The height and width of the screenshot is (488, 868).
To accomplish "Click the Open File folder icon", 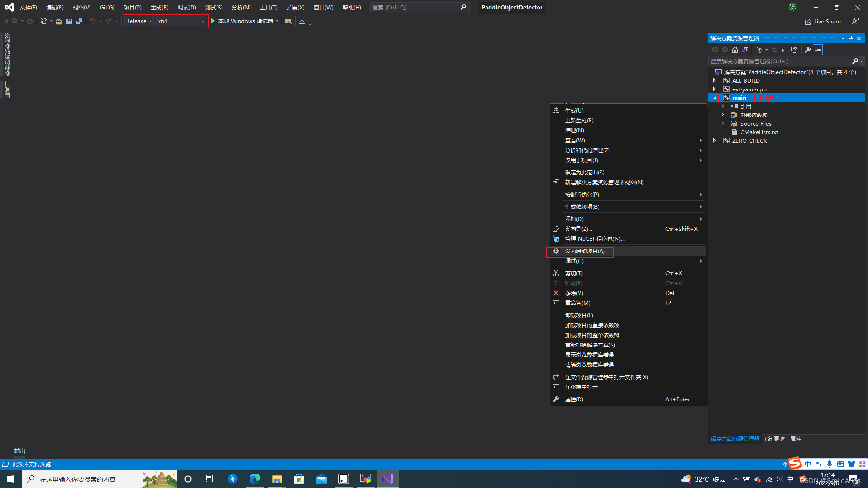I will pos(59,21).
